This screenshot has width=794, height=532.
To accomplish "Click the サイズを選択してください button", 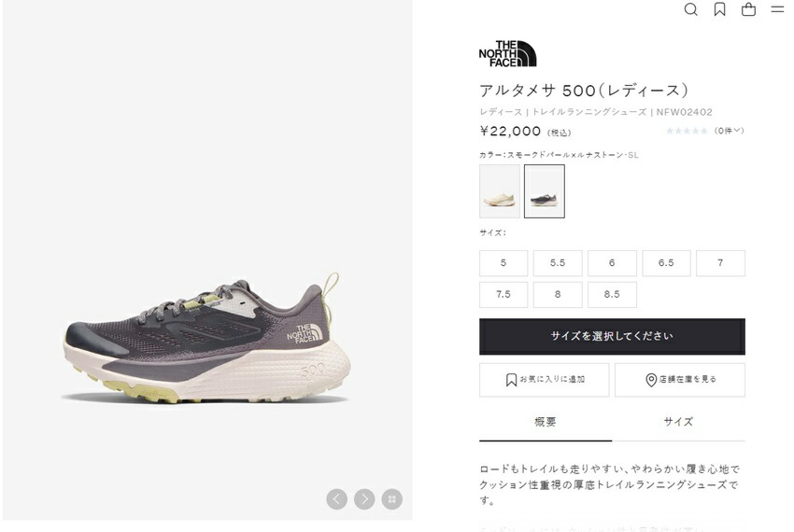I will tap(612, 337).
